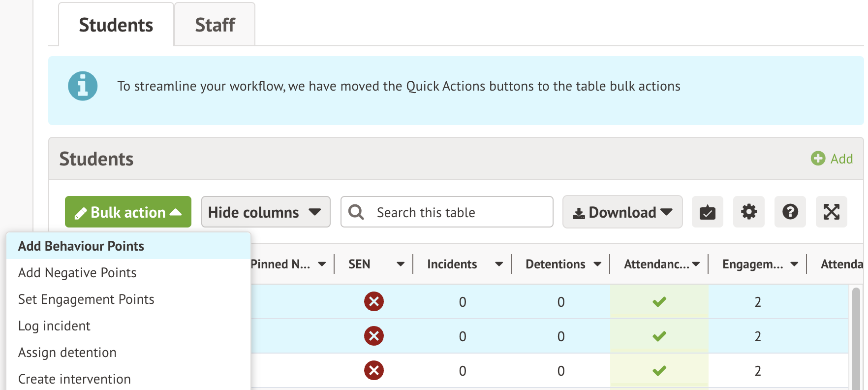Click the blue info icon in banner

tap(83, 86)
